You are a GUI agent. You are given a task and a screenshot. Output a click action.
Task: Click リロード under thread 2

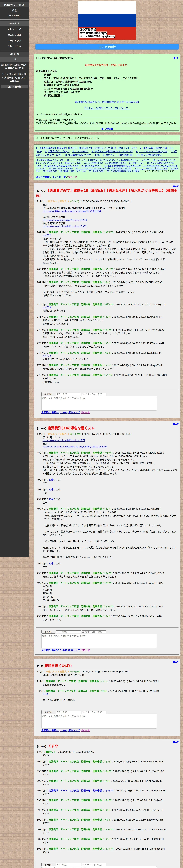point(85,650)
